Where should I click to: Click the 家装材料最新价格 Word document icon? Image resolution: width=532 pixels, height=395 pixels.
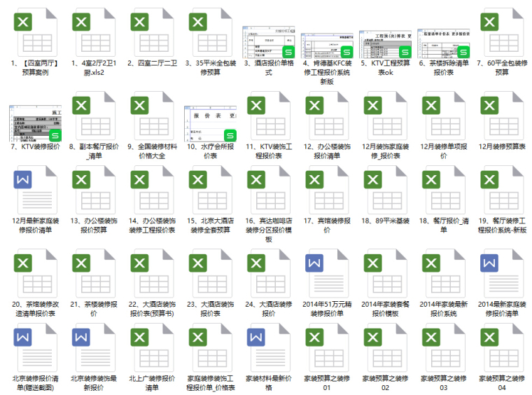point(269,348)
